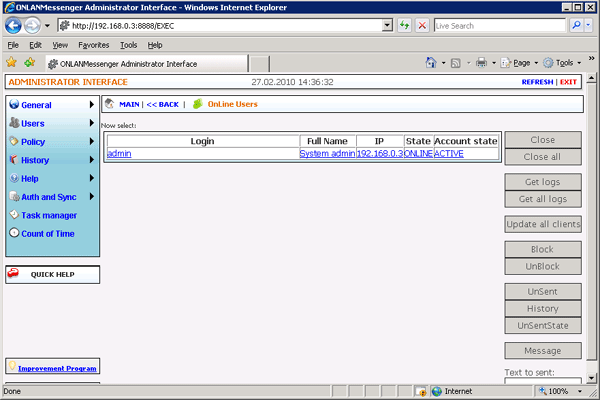
Task: Click the ONLINE state link
Action: (418, 153)
